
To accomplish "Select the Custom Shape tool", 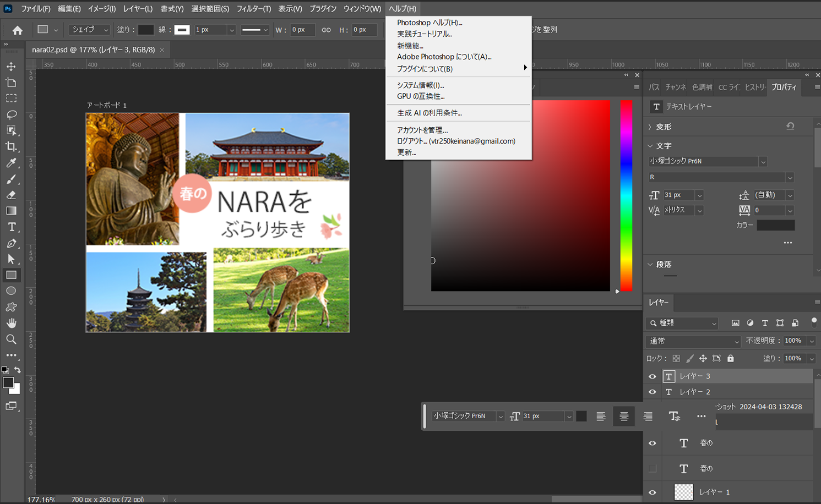I will tap(11, 306).
